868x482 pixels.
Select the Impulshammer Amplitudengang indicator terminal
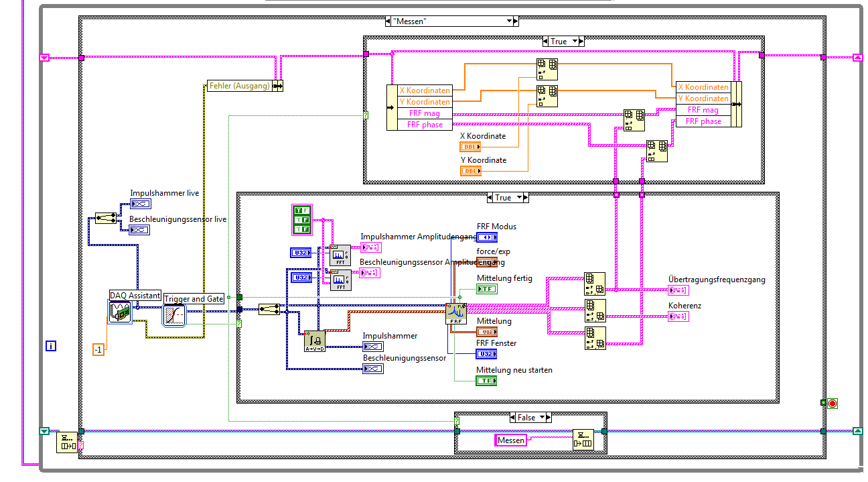point(370,247)
